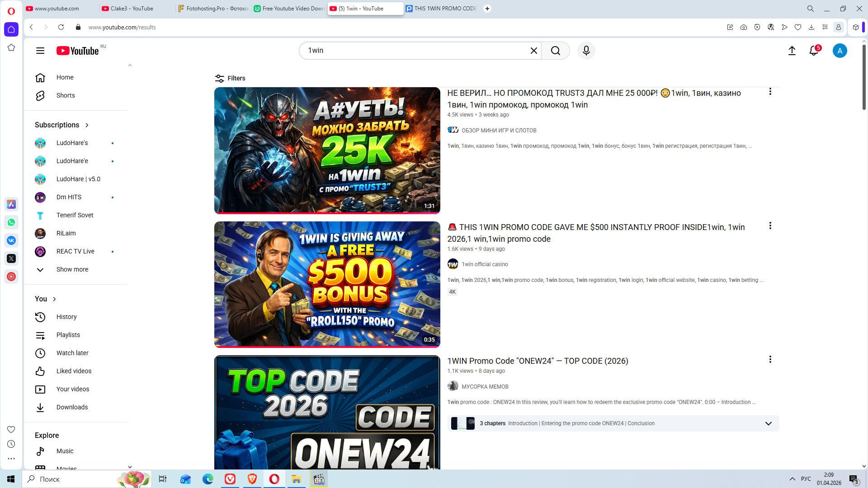Image resolution: width=868 pixels, height=488 pixels.
Task: Open the hamburger guide menu
Action: click(x=40, y=51)
